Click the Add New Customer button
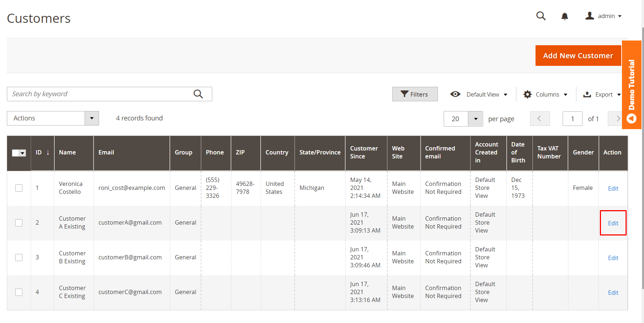 (x=578, y=56)
